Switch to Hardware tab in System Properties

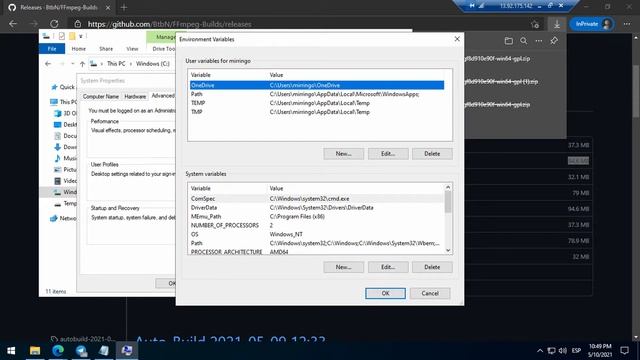coord(135,96)
